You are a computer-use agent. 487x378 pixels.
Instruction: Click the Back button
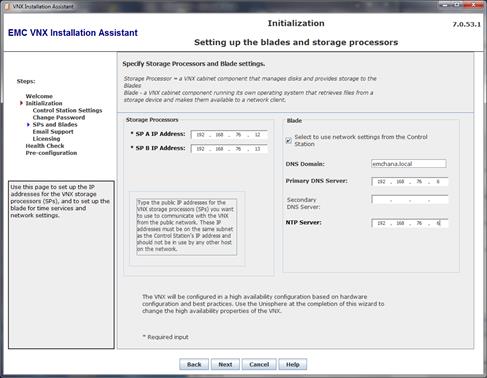coord(194,364)
